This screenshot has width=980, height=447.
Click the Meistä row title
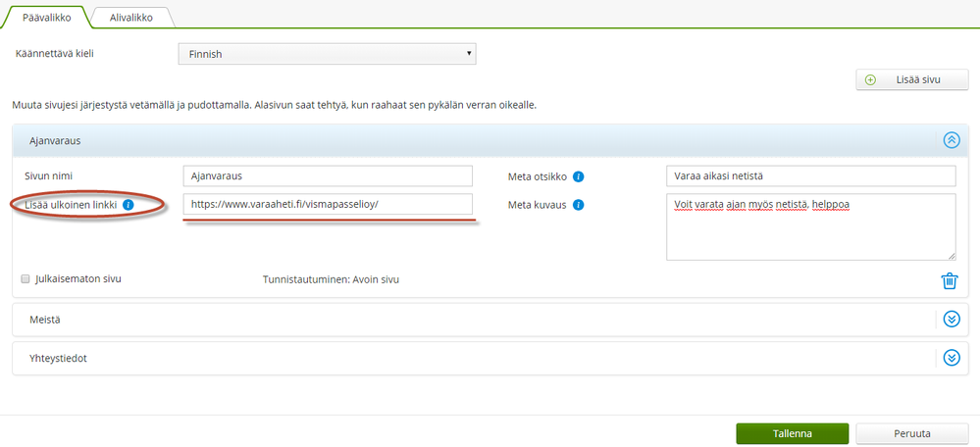44,320
